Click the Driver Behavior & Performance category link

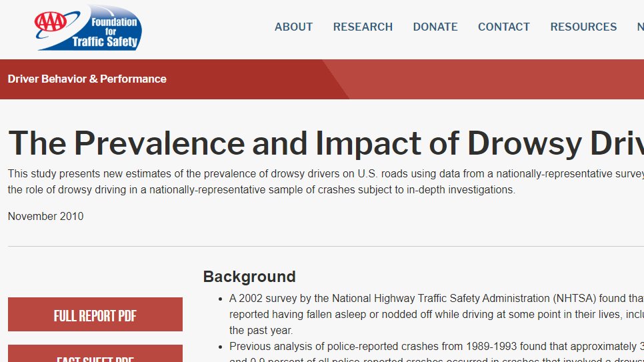[87, 79]
